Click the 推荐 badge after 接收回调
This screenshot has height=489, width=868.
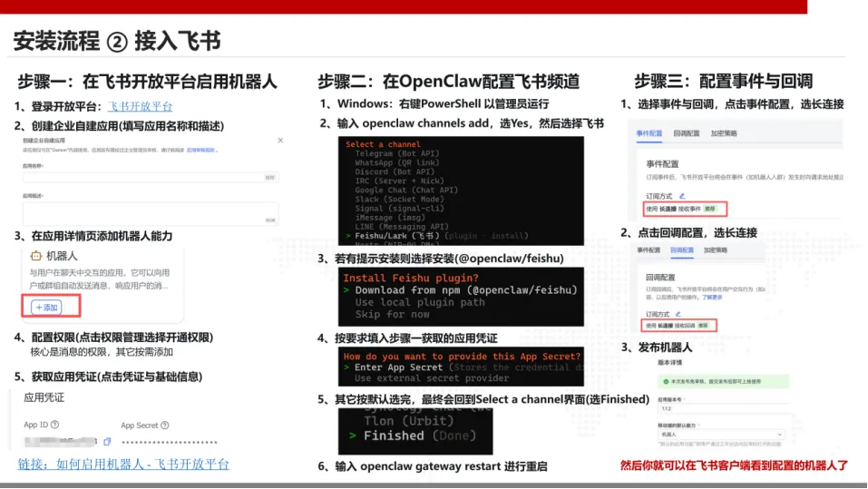click(x=703, y=326)
